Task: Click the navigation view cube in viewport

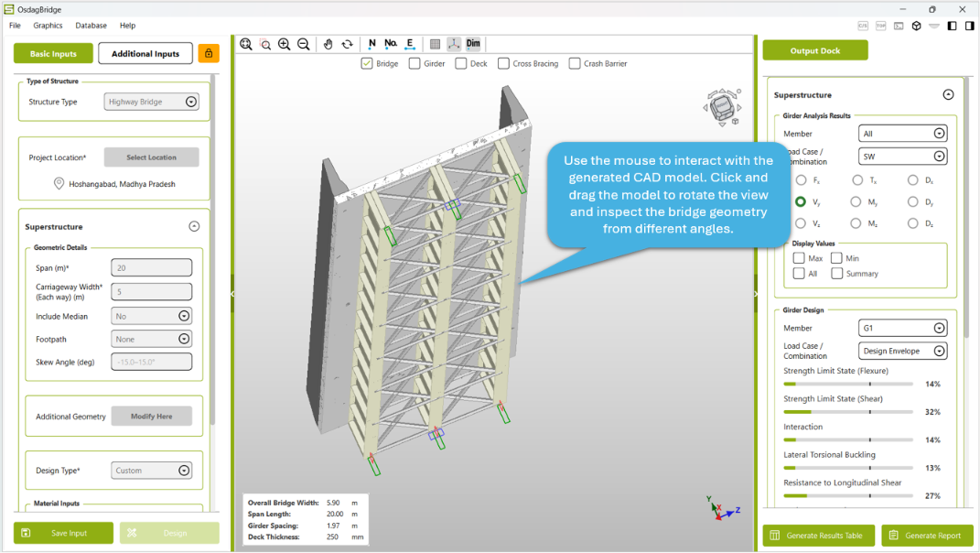Action: [x=723, y=108]
